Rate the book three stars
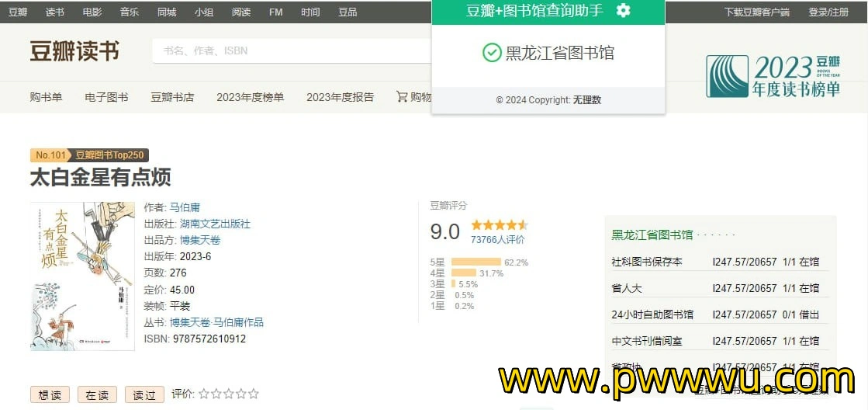Image resolution: width=868 pixels, height=410 pixels. pyautogui.click(x=229, y=394)
